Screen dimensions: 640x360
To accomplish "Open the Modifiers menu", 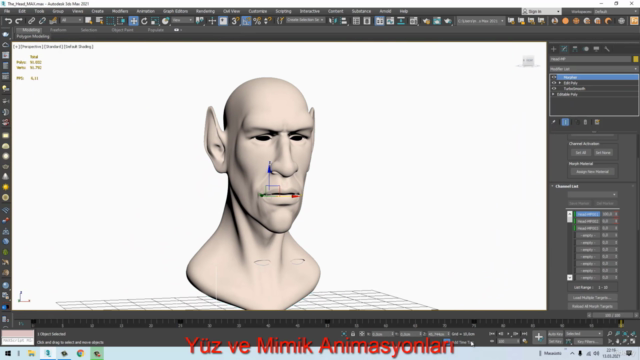I will point(120,11).
